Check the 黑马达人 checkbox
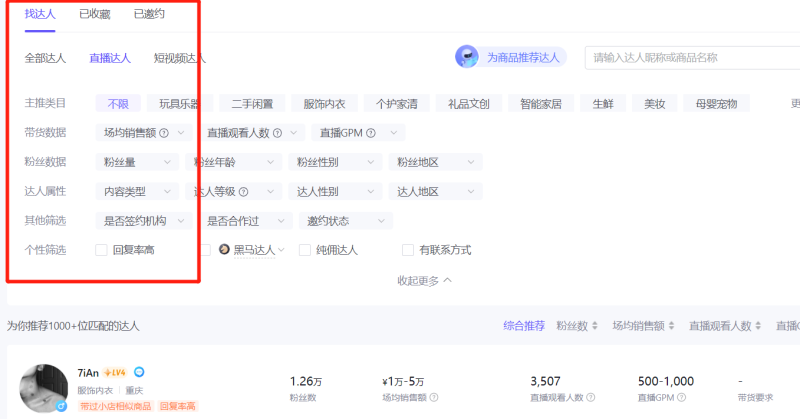This screenshot has height=419, width=800. pyautogui.click(x=205, y=250)
